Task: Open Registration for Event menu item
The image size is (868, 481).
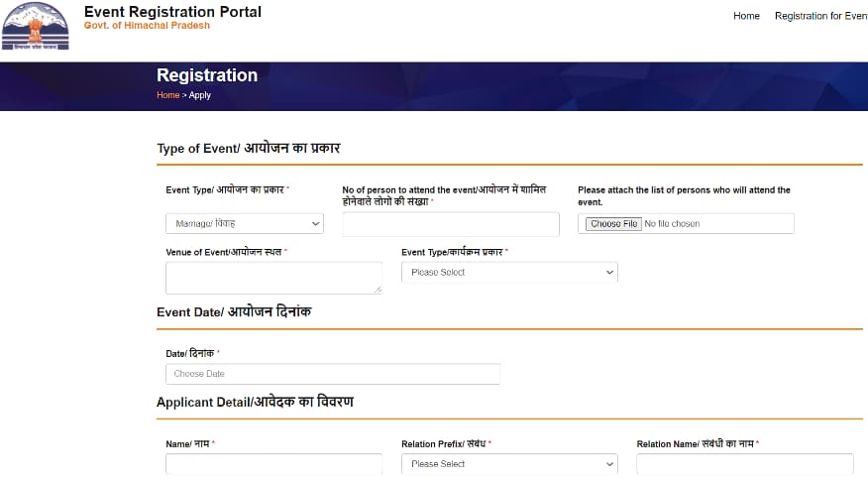Action: 821,16
